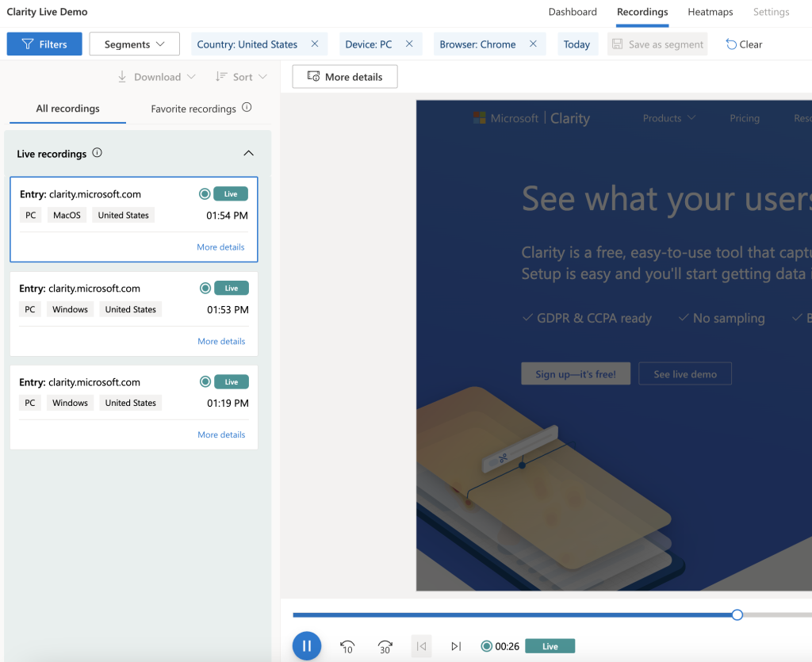Image resolution: width=812 pixels, height=662 pixels.
Task: Click the Favorite recordings info icon
Action: click(x=247, y=108)
